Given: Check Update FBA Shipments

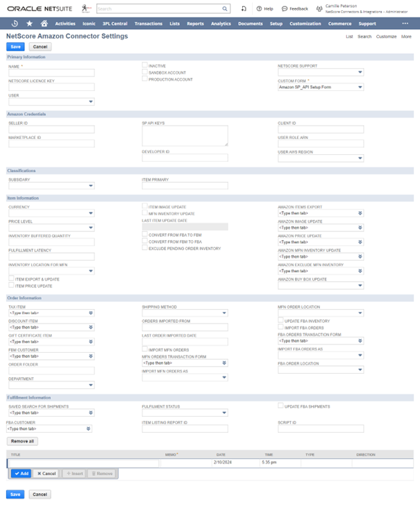Looking at the screenshot, I should (x=280, y=406).
